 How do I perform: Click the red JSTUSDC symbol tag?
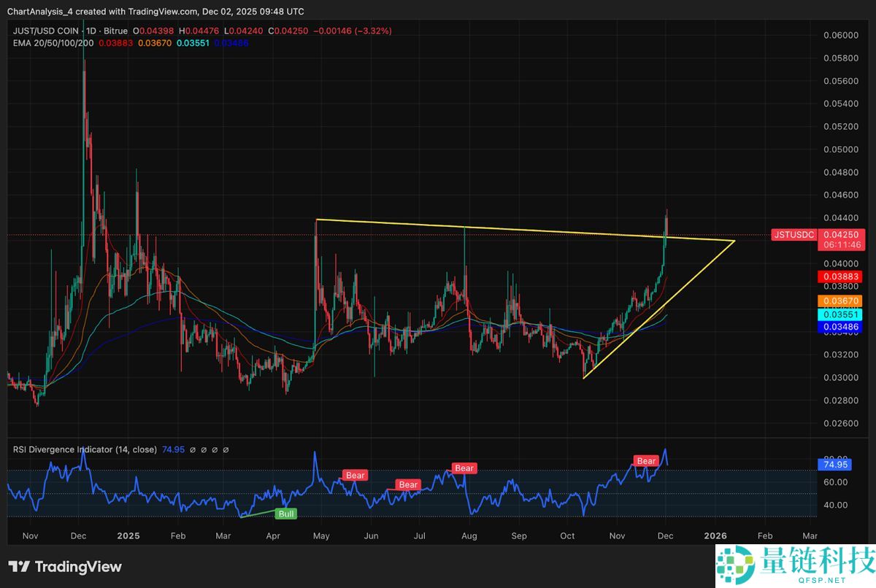(793, 235)
